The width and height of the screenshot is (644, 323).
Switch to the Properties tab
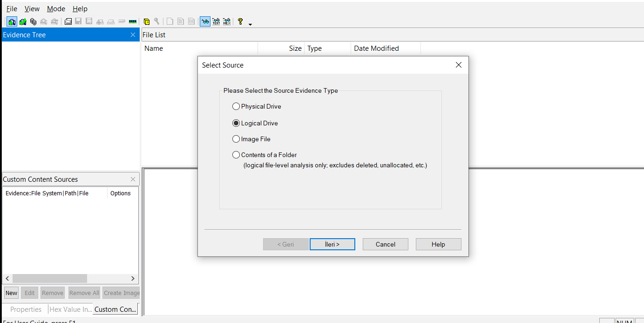point(26,309)
